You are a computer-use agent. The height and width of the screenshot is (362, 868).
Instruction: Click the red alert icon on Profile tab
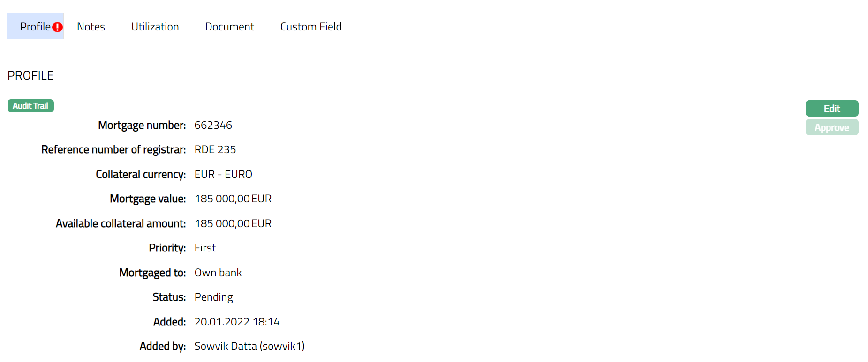(x=57, y=27)
